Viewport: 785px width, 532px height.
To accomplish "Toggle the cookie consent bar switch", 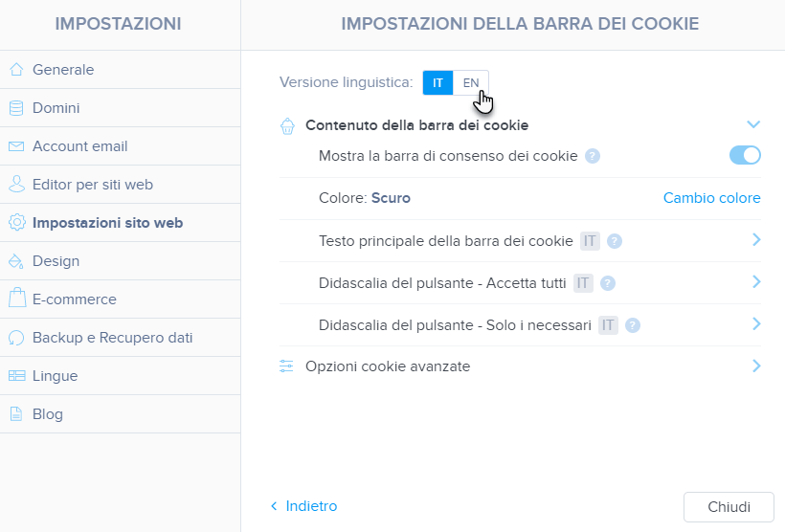I will 745,155.
